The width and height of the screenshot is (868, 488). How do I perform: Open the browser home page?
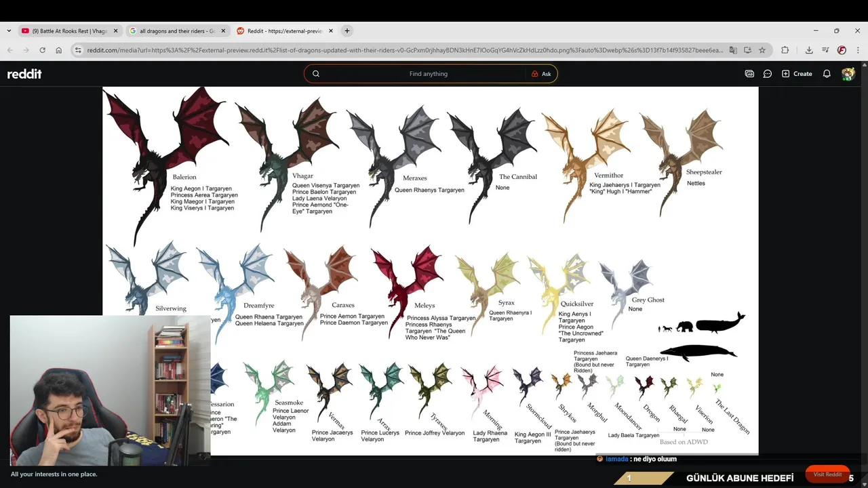pos(59,50)
